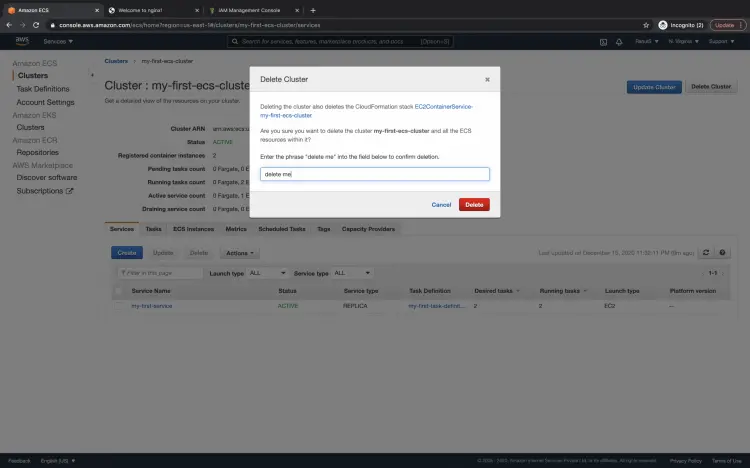Open the N. Virginia region dropdown
The image size is (750, 468).
pyautogui.click(x=684, y=42)
